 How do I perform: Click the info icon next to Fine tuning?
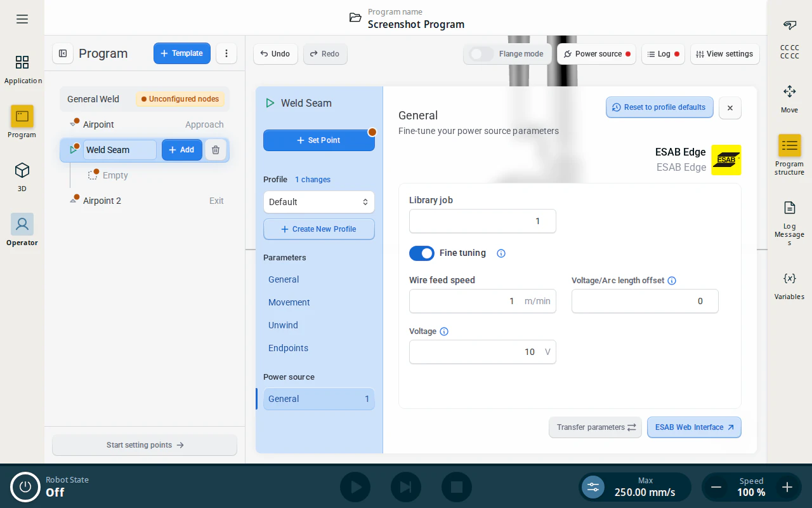click(501, 253)
